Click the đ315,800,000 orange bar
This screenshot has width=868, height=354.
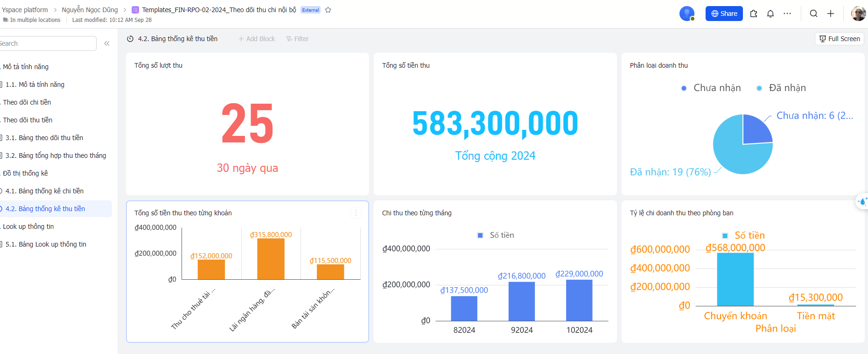tap(271, 259)
